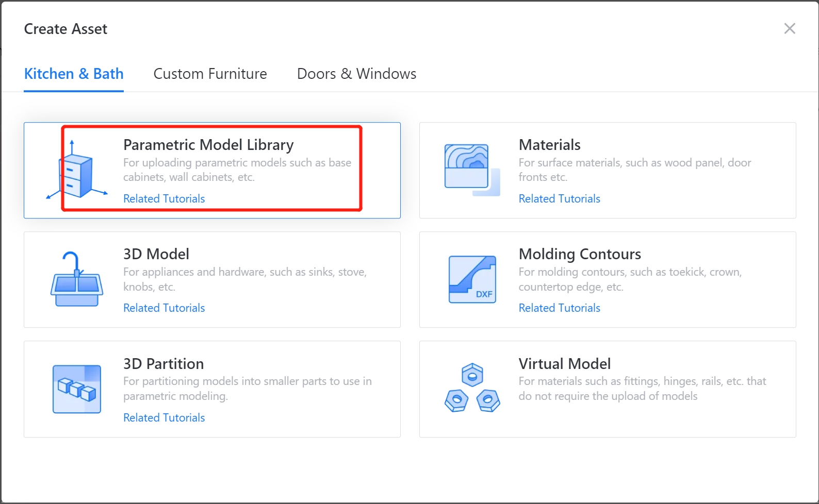819x504 pixels.
Task: Switch to the Kitchen & Bath tab
Action: click(x=74, y=74)
